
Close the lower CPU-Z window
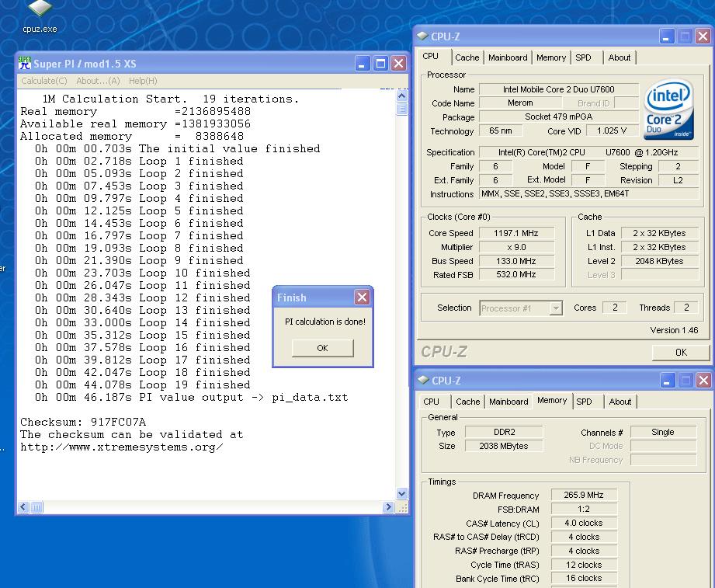(x=703, y=381)
